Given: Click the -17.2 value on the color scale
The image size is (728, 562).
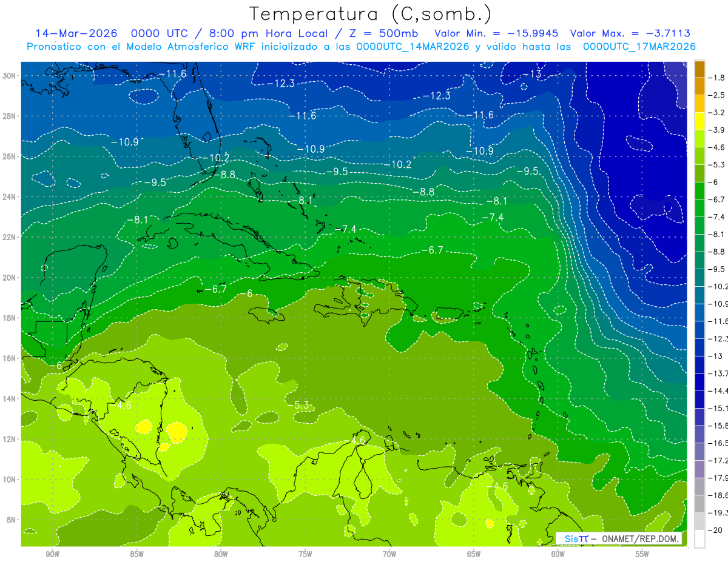Looking at the screenshot, I should point(718,461).
